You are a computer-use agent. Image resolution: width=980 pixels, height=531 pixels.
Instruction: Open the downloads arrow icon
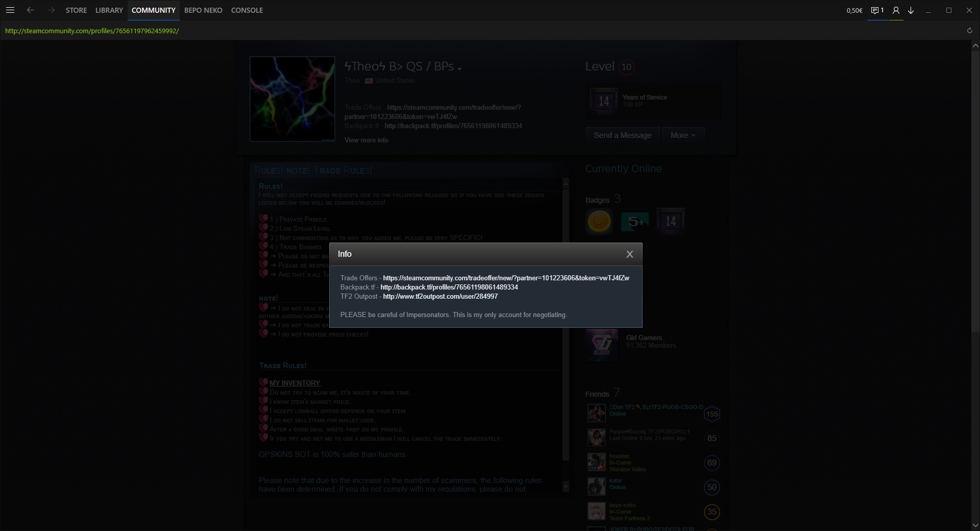[x=911, y=10]
